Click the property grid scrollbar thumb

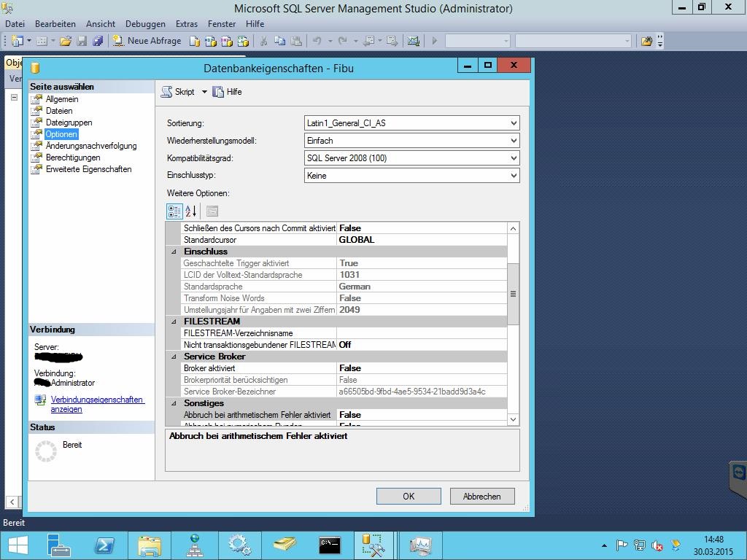(x=513, y=294)
